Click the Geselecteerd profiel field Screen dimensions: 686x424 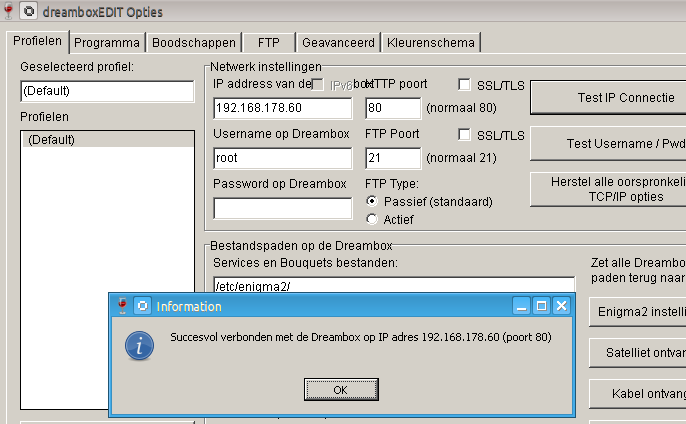107,91
